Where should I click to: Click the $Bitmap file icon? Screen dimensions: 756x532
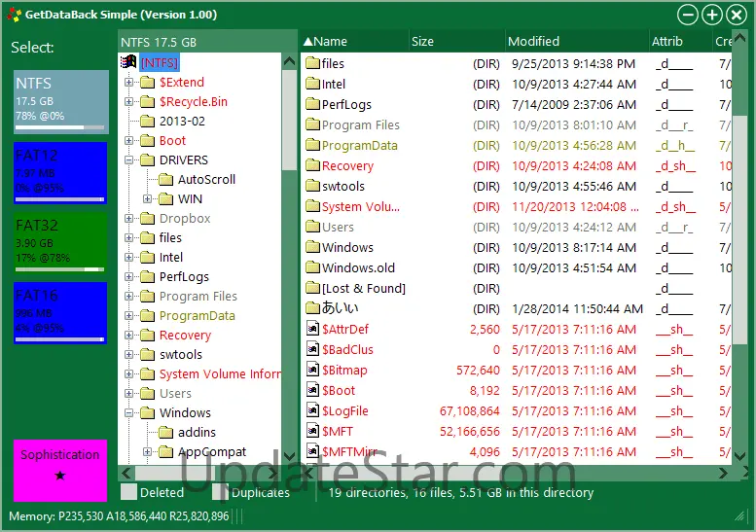coord(313,370)
